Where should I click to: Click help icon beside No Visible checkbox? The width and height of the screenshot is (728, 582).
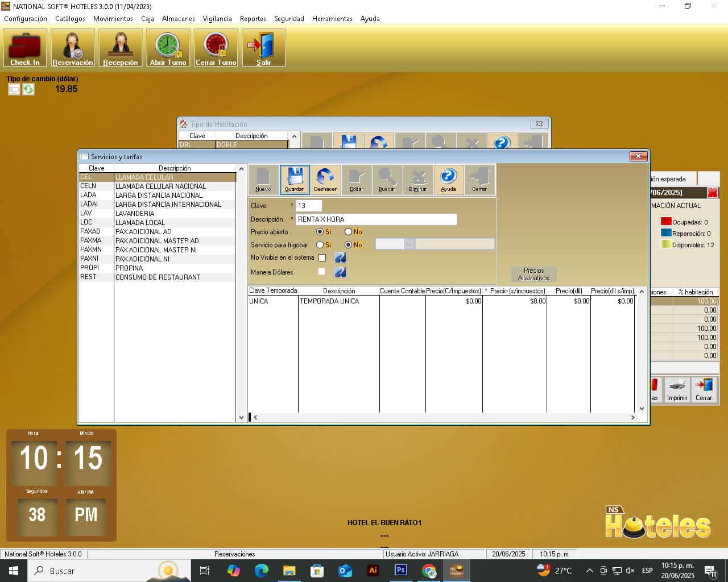click(x=340, y=257)
